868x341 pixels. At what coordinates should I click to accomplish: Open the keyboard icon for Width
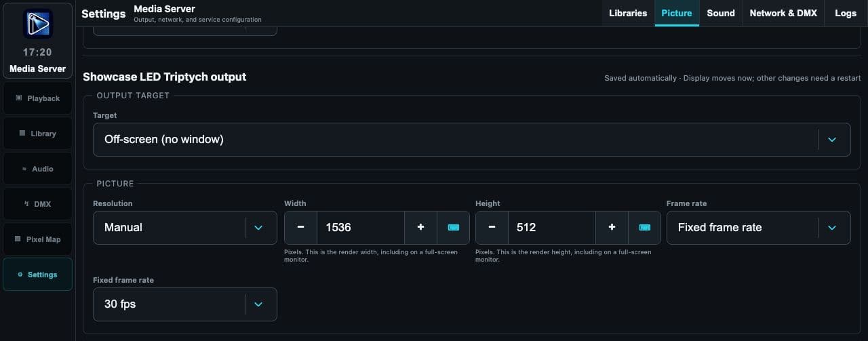453,228
